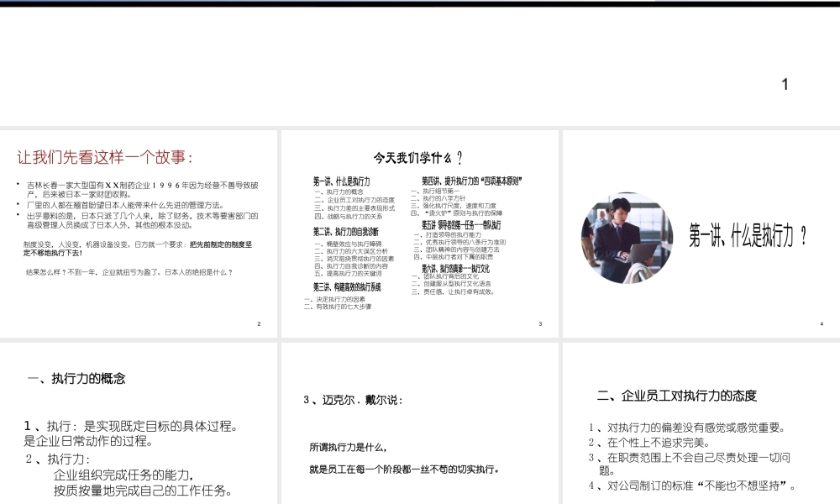This screenshot has width=840, height=504.
Task: Click the line 按质按量地完成自己的工作任务
Action: coord(143,490)
